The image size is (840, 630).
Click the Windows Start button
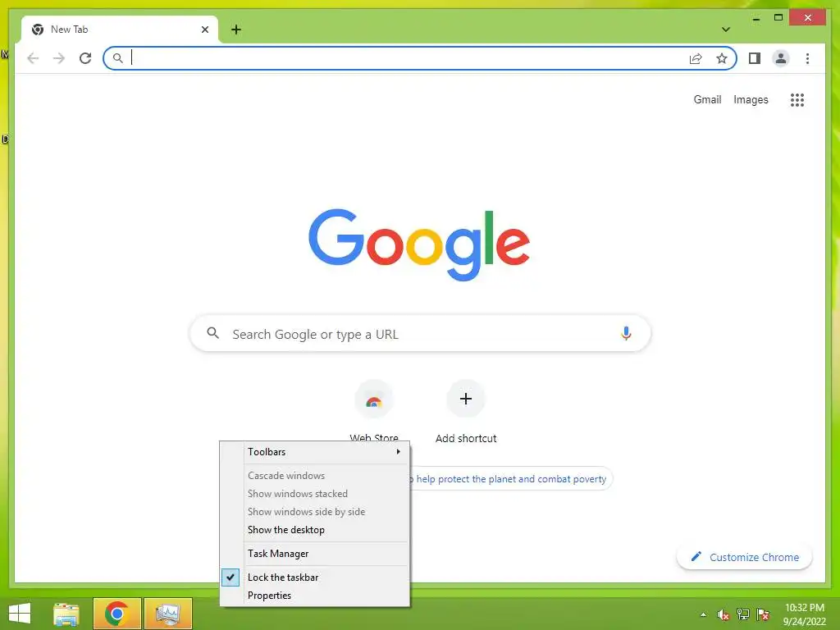(20, 614)
